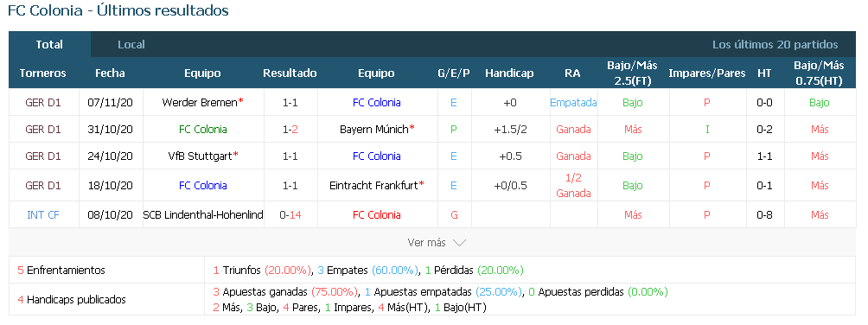Open Los últimos 20 partidos selector
Image resolution: width=868 pixels, height=325 pixels.
pyautogui.click(x=775, y=45)
